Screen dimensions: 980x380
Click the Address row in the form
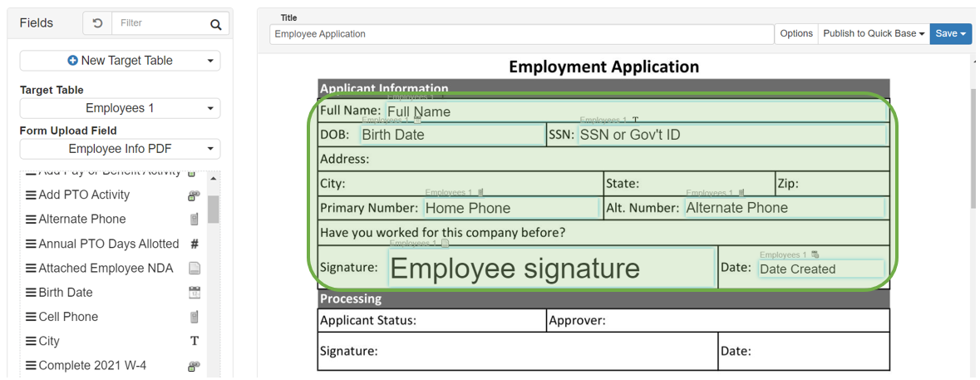tap(603, 160)
